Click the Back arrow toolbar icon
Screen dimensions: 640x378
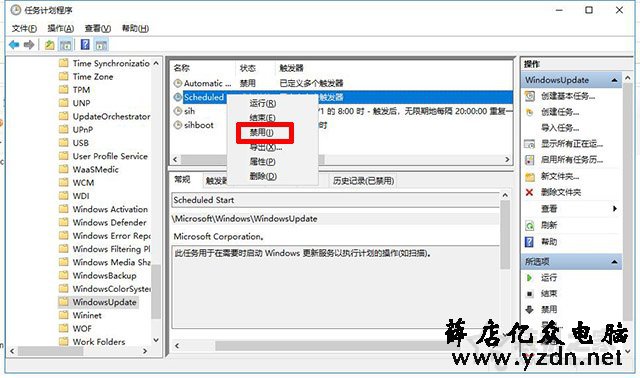14,44
